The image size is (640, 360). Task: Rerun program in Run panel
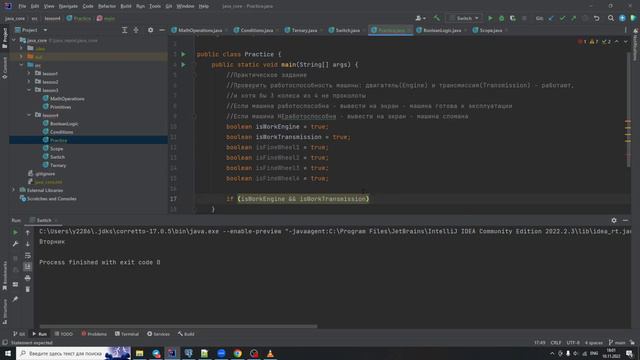[x=15, y=232]
